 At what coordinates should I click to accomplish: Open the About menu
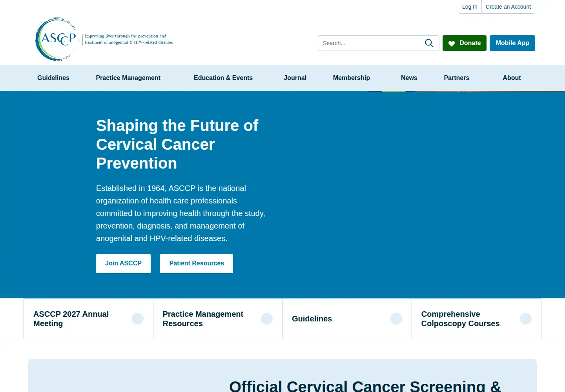pyautogui.click(x=512, y=78)
